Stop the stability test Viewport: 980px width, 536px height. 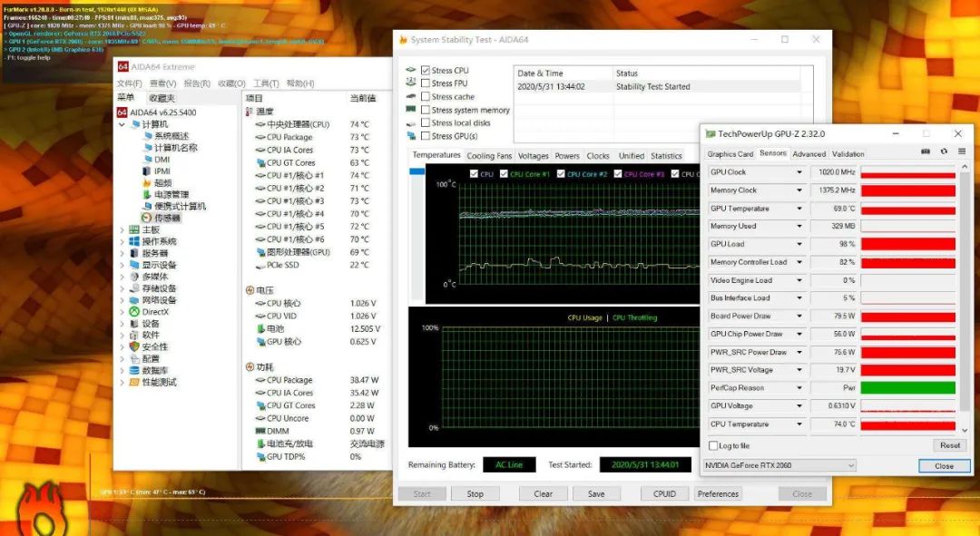(x=475, y=493)
